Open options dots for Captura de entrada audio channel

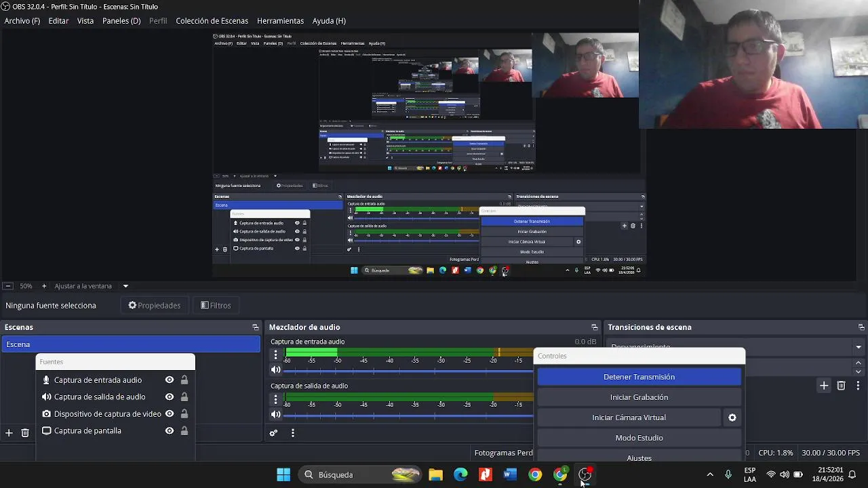coord(275,354)
